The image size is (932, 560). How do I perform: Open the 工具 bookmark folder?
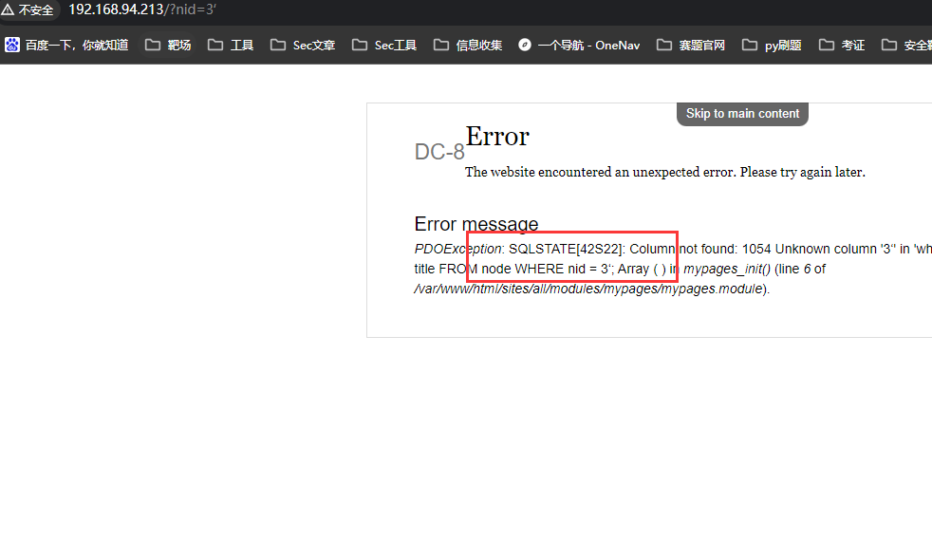(x=231, y=46)
